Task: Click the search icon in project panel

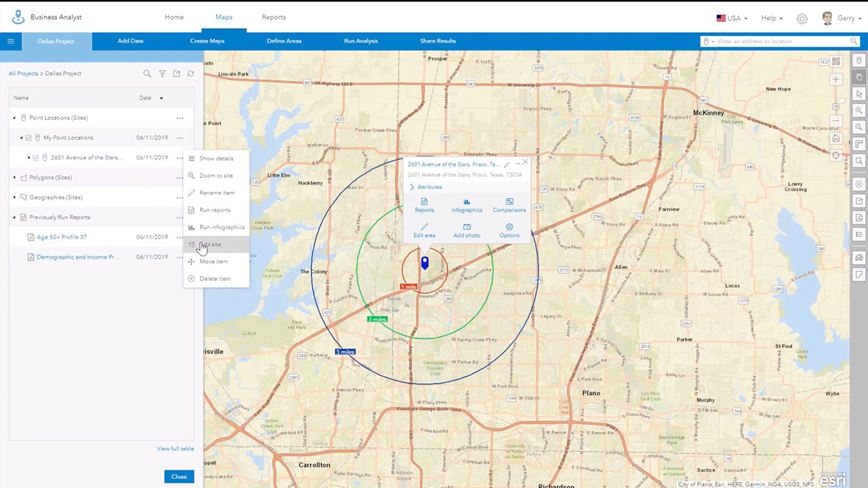Action: point(147,74)
